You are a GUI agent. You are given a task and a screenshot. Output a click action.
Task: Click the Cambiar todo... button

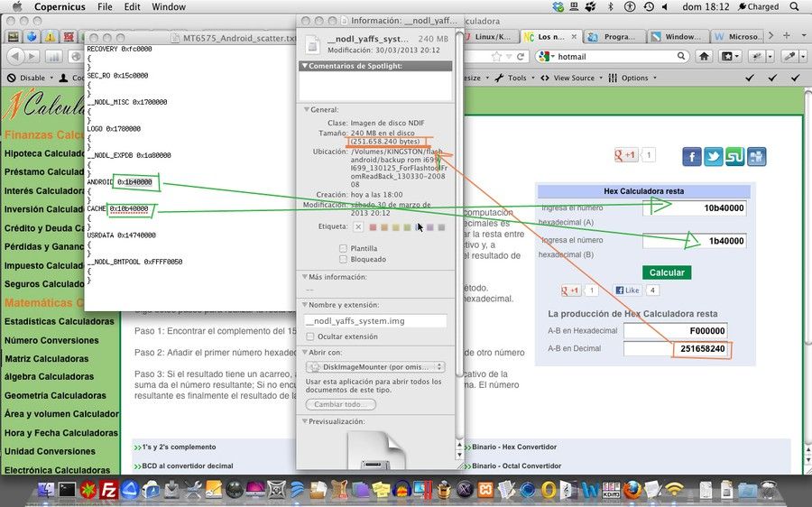click(x=341, y=404)
